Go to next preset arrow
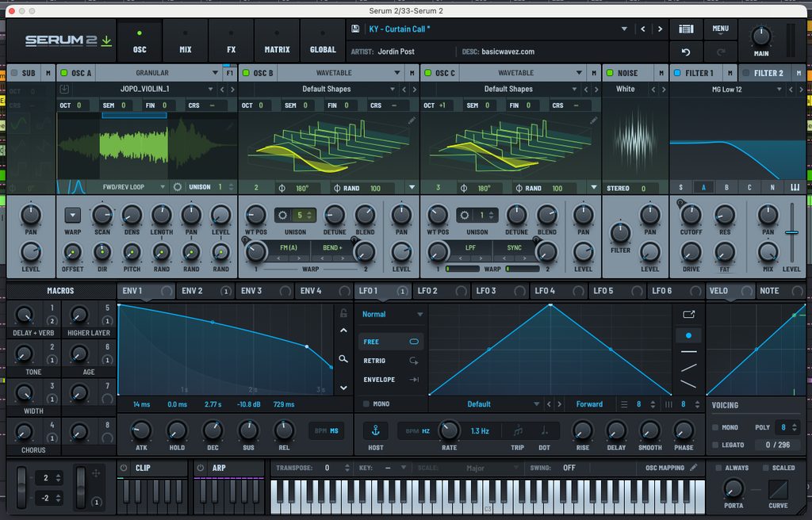 (660, 29)
